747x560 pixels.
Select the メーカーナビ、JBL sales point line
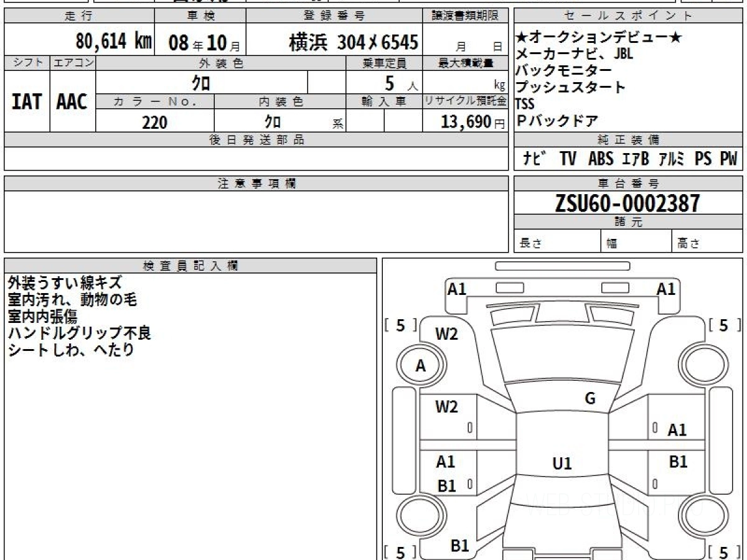575,54
